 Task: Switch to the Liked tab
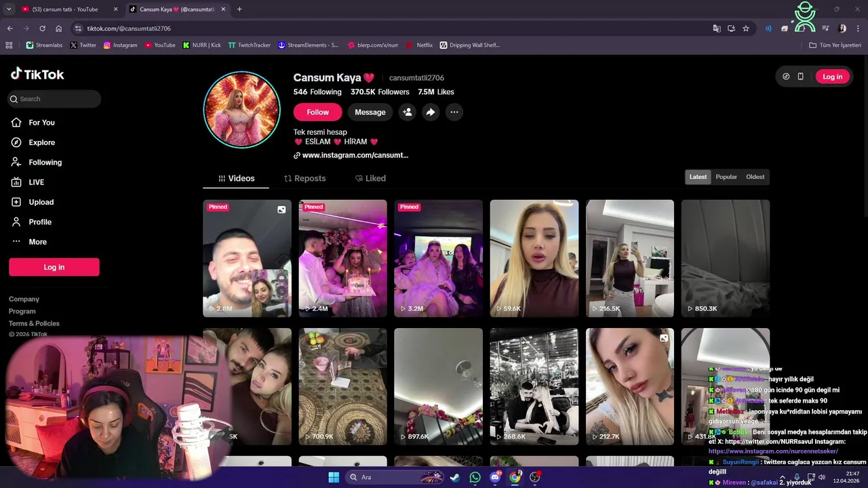tap(370, 178)
